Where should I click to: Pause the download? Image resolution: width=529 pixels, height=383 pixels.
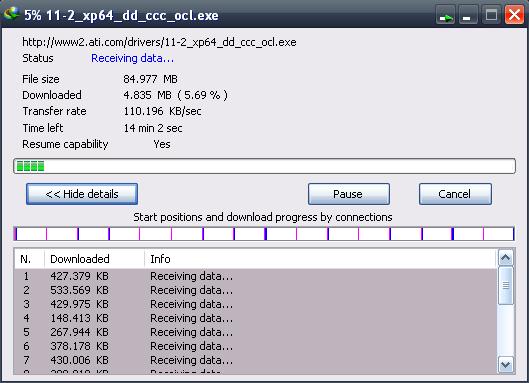[349, 194]
